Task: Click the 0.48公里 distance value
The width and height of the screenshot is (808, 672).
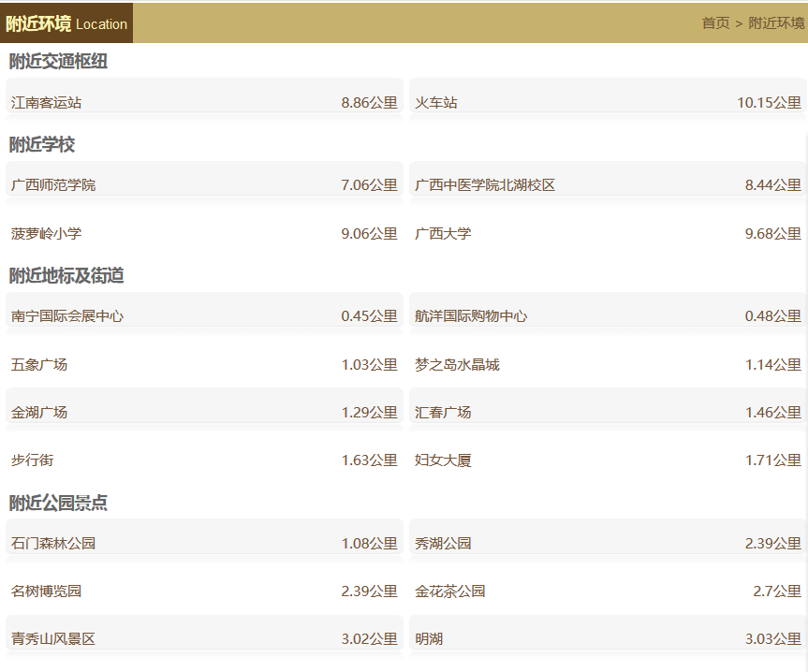Action: [x=773, y=316]
